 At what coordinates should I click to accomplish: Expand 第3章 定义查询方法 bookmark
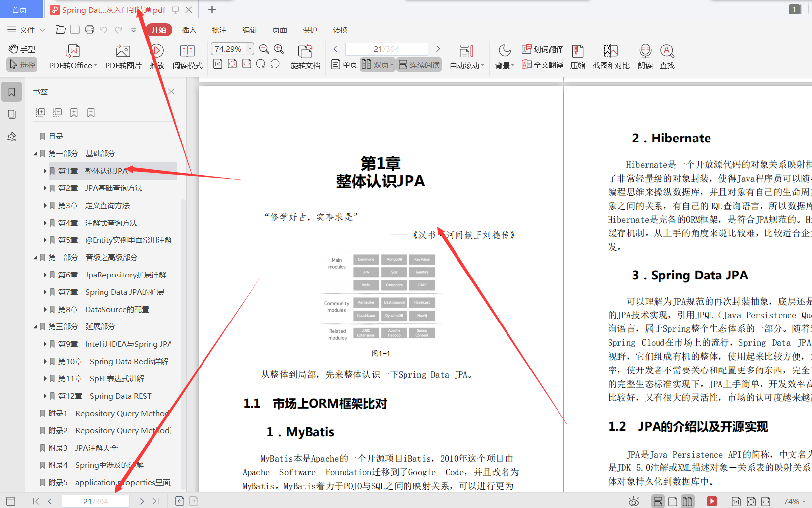pos(45,206)
